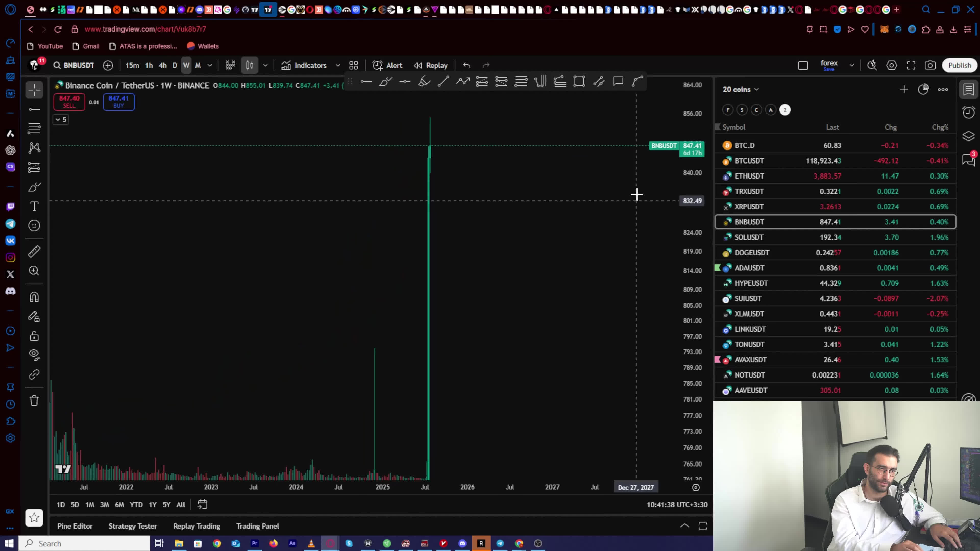Image resolution: width=980 pixels, height=551 pixels.
Task: Select the crosshair cursor tool
Action: tap(34, 90)
